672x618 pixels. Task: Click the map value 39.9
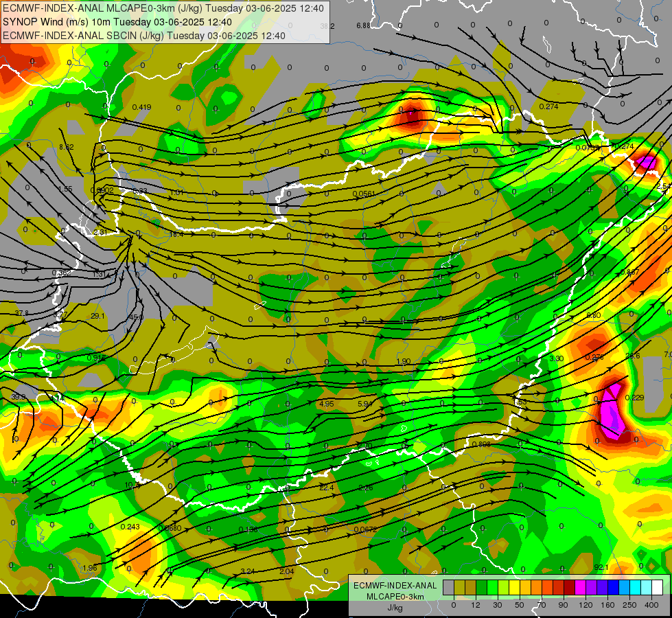pyautogui.click(x=19, y=397)
